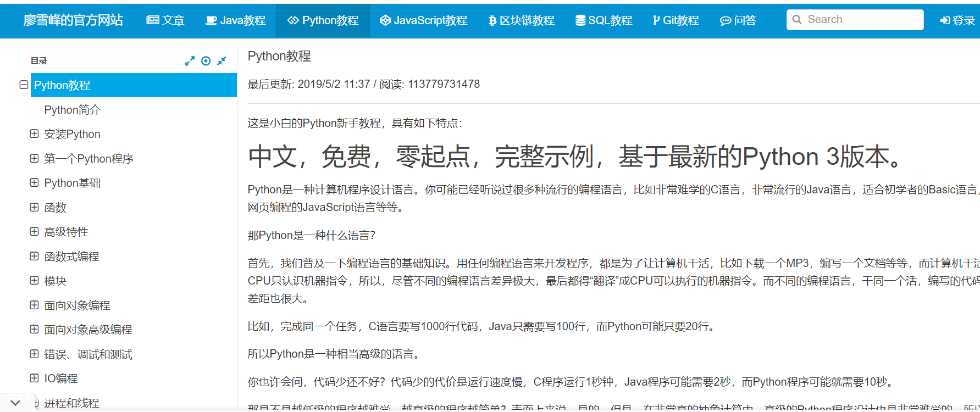Screen dimensions: 980x412
Task: Click the SQL教程 database icon
Action: tap(580, 20)
